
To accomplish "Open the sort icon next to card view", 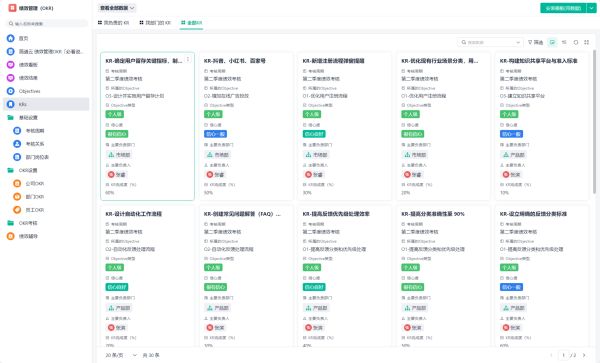I will (564, 42).
